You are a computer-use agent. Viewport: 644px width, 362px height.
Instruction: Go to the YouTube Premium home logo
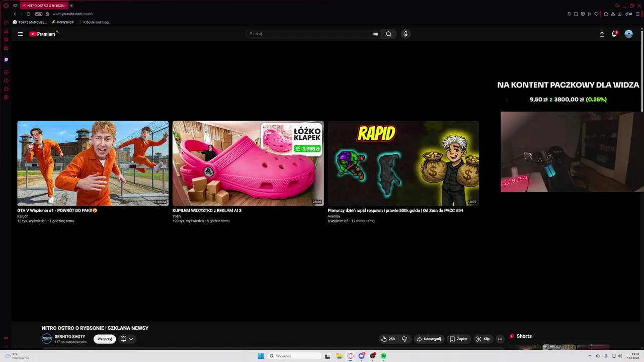pyautogui.click(x=43, y=34)
